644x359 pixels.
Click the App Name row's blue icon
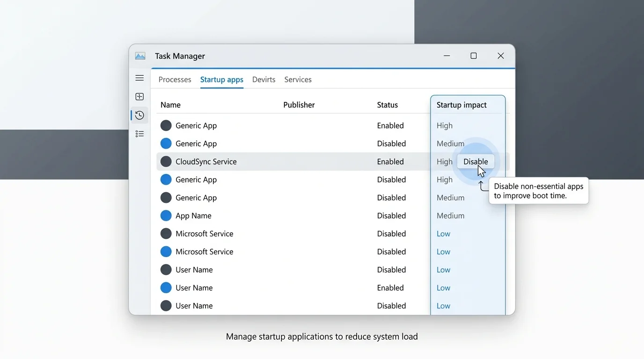coord(166,215)
